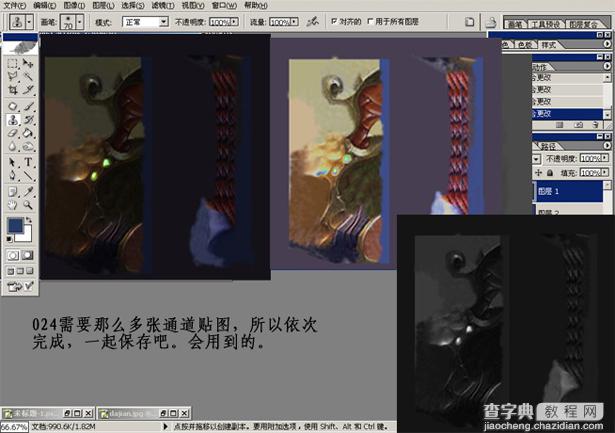The width and height of the screenshot is (615, 433).
Task: Click lock position icon in Layers panel
Action: (539, 173)
